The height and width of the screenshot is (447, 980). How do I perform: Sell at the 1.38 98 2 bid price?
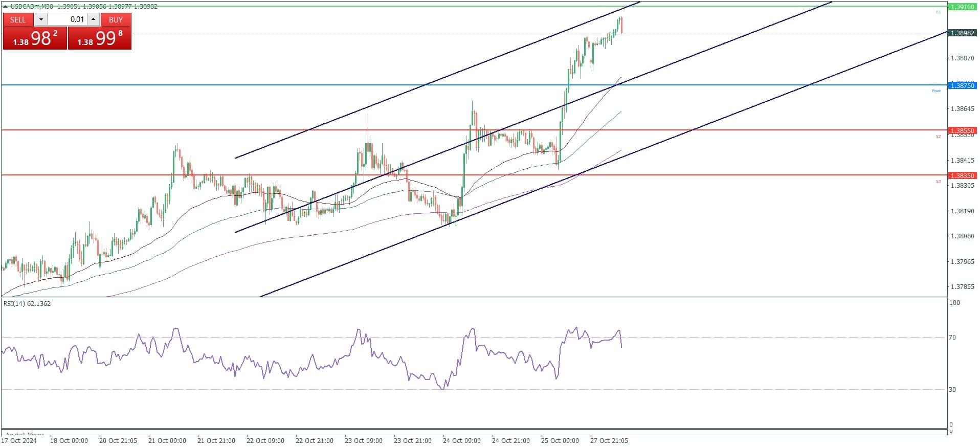[35, 38]
